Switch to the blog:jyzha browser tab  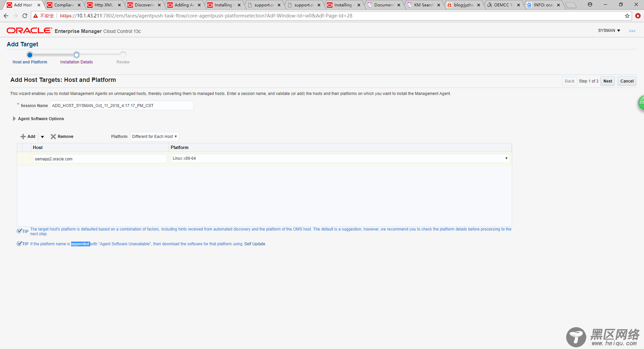coord(464,5)
